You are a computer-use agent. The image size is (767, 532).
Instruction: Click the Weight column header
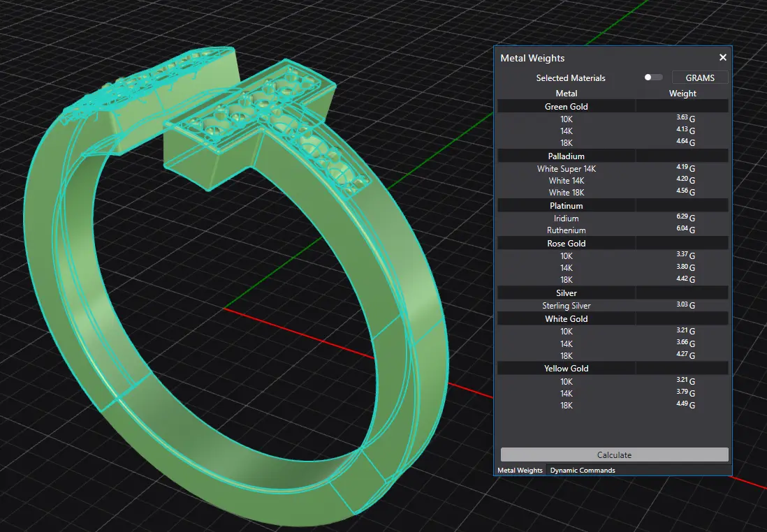click(x=682, y=93)
